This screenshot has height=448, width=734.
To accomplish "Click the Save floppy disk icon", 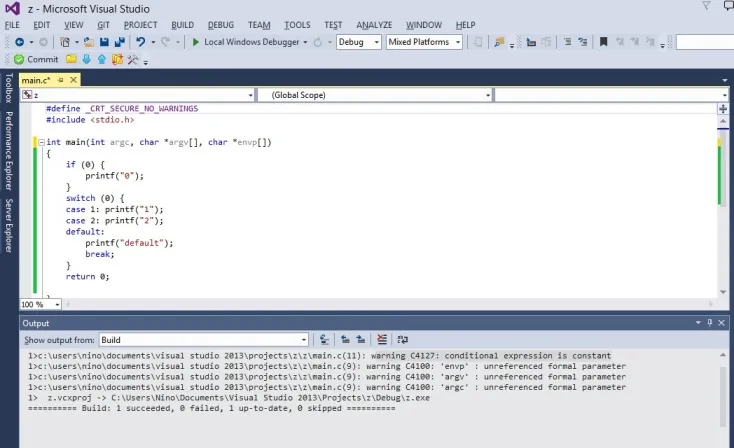I will (104, 42).
